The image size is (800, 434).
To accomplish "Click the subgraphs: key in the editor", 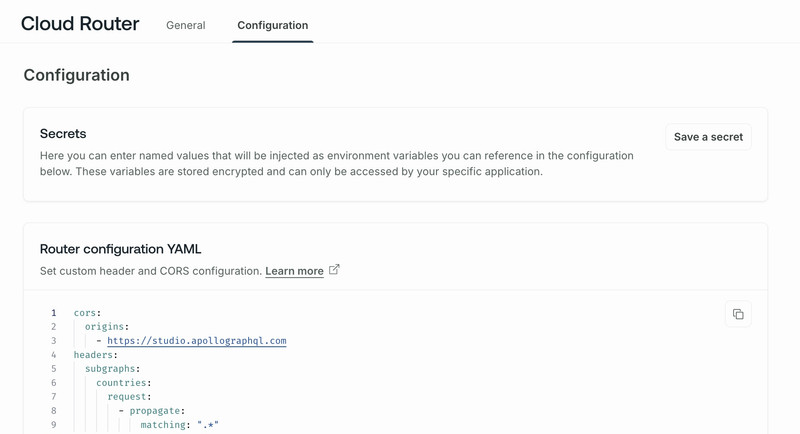I will 112,369.
